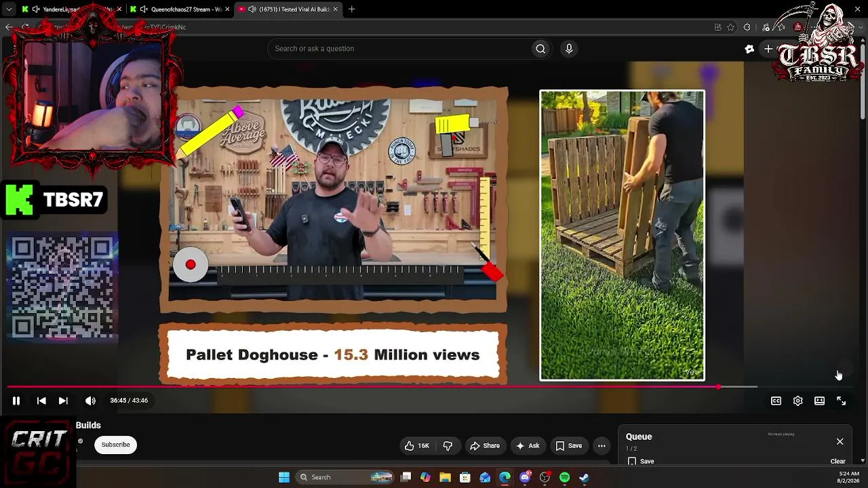Close the YouTube video tab
868x488 pixels.
[336, 9]
